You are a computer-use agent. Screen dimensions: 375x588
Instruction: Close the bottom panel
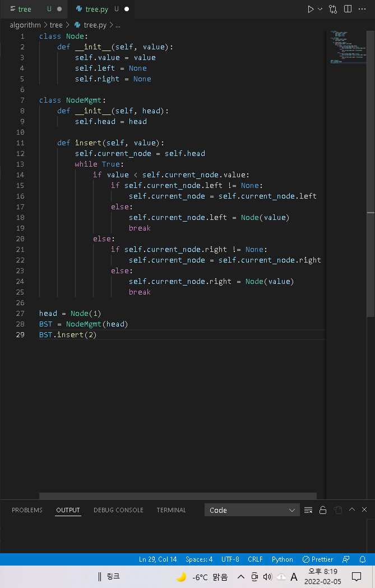[364, 509]
